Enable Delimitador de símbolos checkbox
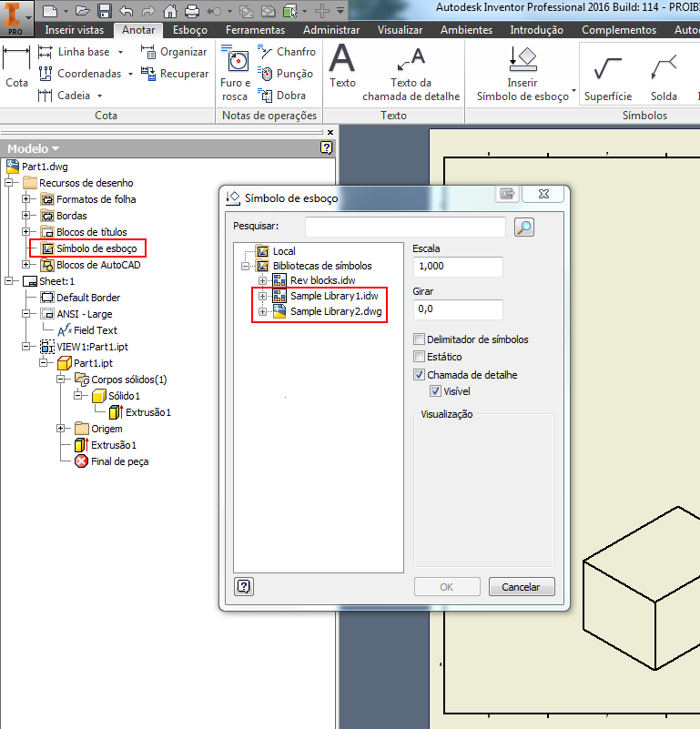The height and width of the screenshot is (729, 700). tap(419, 339)
